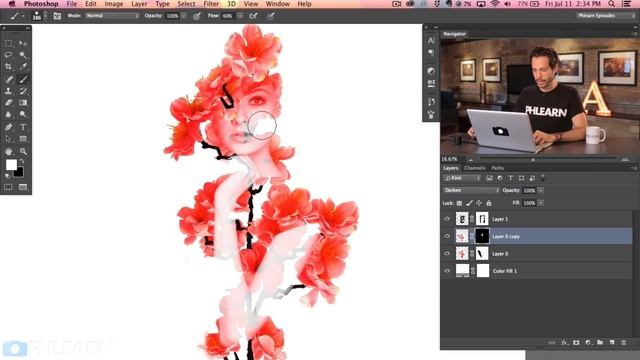Viewport: 640px width, 360px height.
Task: Open the layer filter Kind dropdown
Action: tap(462, 178)
